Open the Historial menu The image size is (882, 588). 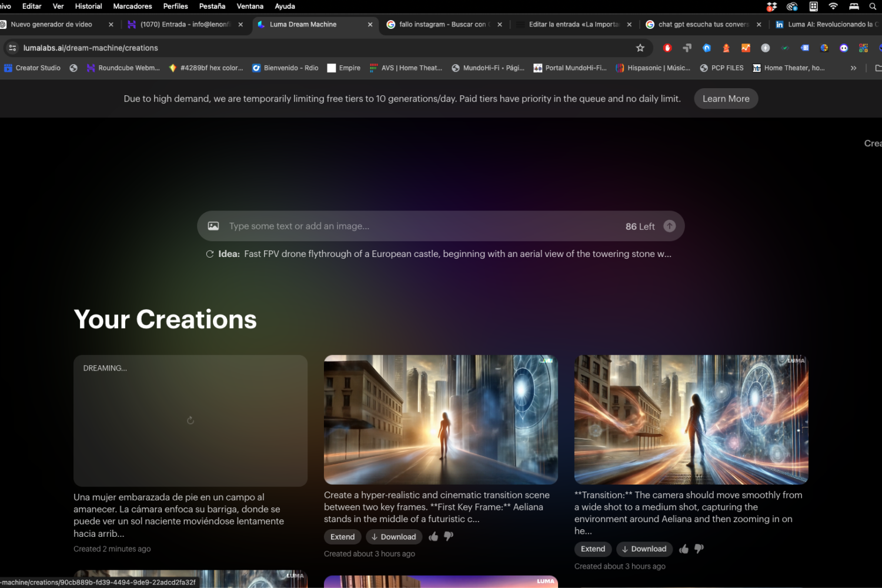88,6
